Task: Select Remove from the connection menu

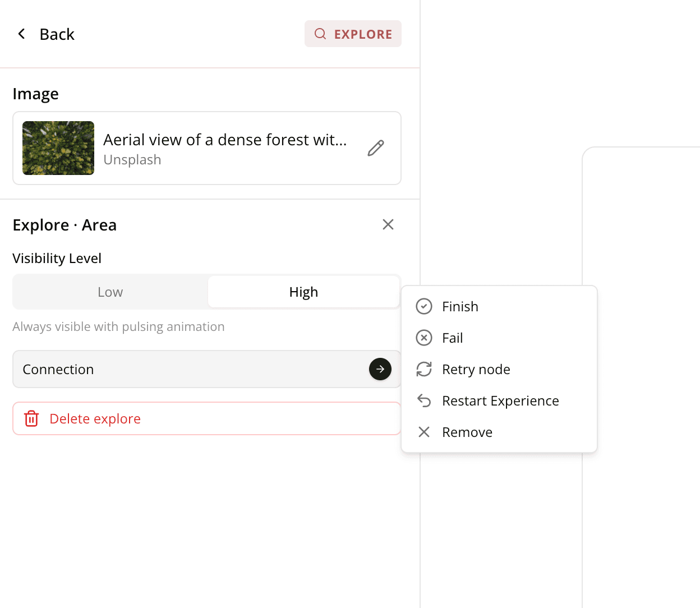Action: pyautogui.click(x=499, y=432)
